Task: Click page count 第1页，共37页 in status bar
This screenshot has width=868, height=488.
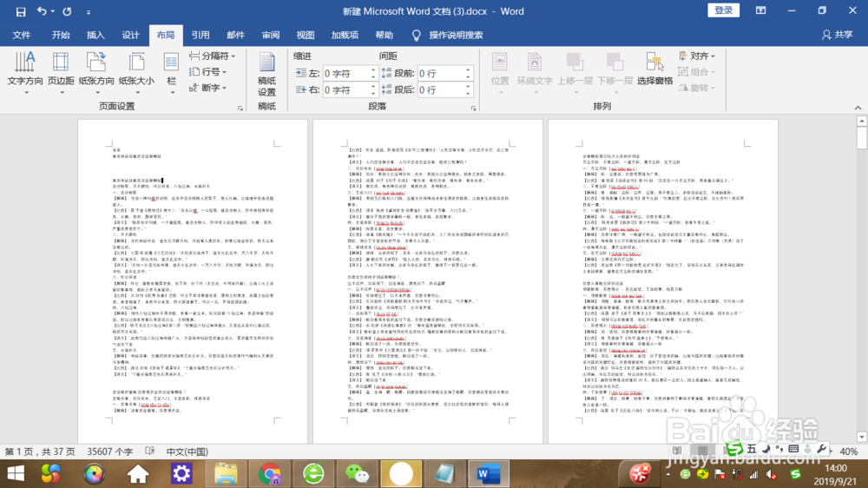Action: [x=40, y=452]
